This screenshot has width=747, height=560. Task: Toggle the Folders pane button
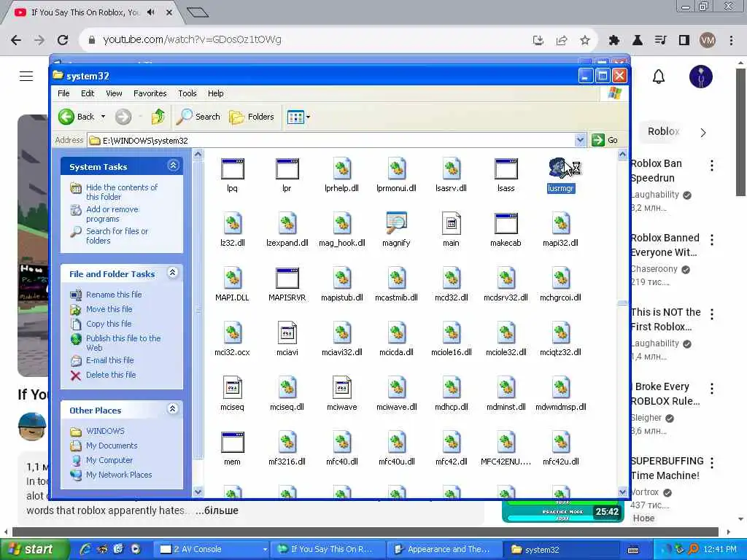tap(252, 117)
